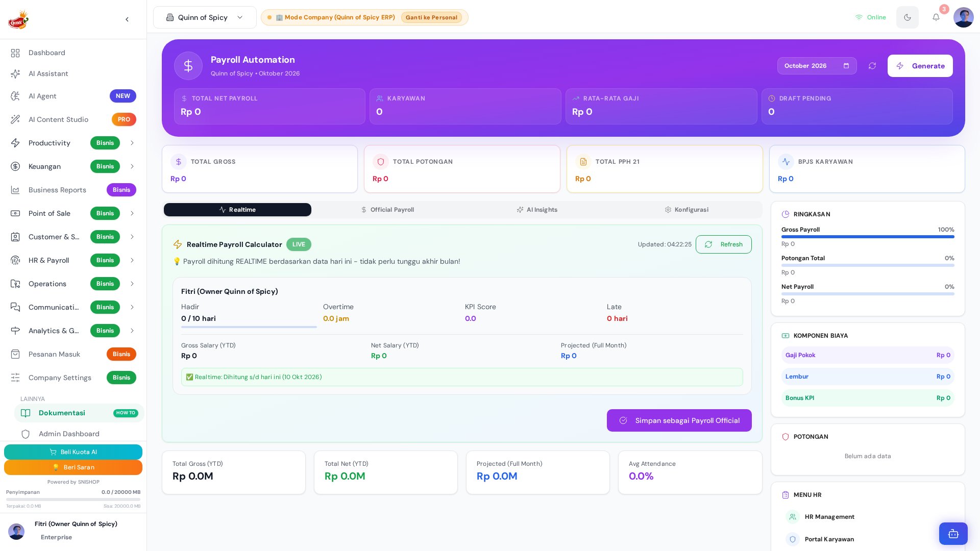Open the AI Insights tab
Image resolution: width=980 pixels, height=551 pixels.
[x=537, y=210]
